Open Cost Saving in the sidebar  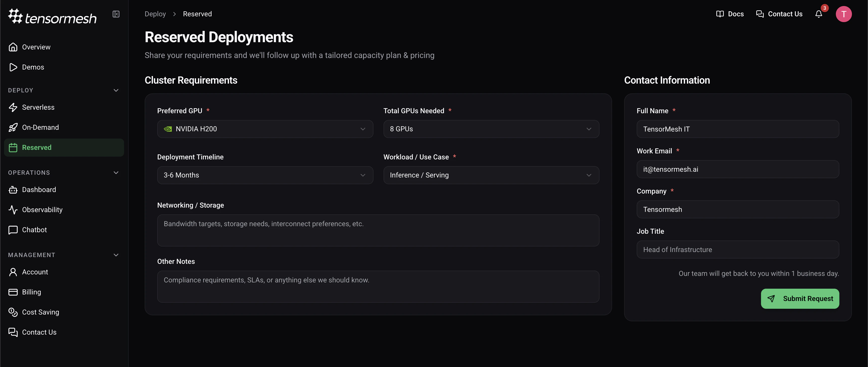pyautogui.click(x=64, y=312)
